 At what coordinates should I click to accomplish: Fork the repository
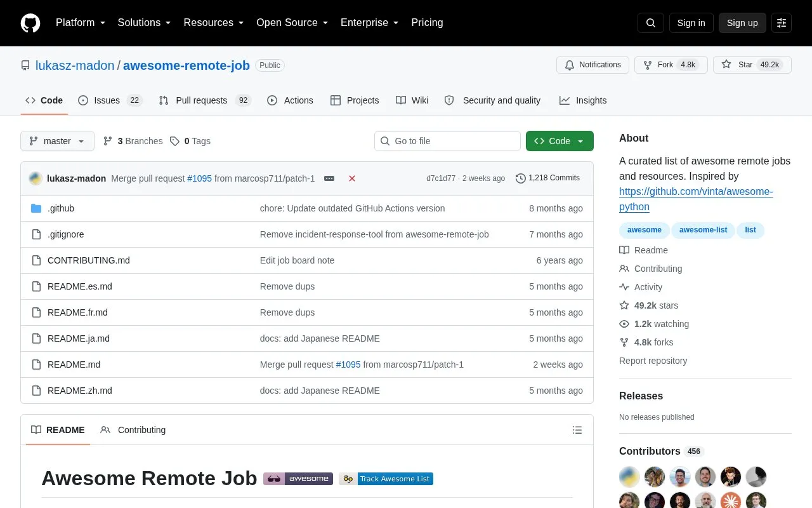[671, 65]
